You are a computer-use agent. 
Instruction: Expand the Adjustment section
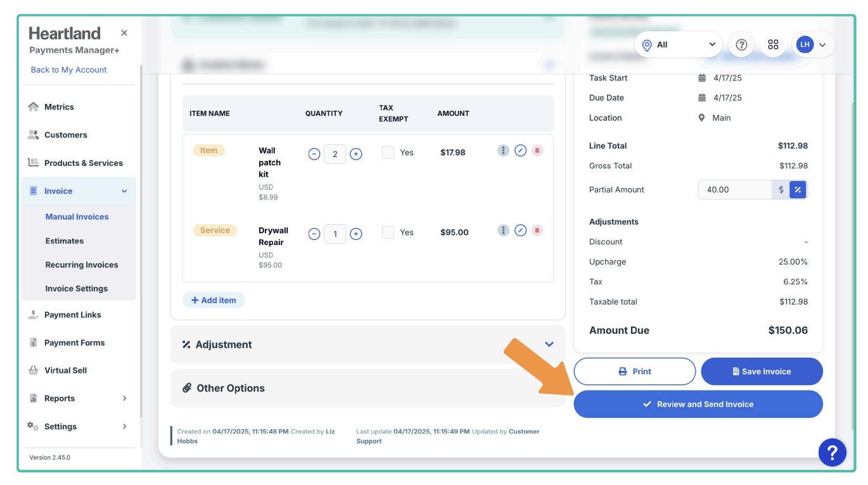(x=549, y=344)
